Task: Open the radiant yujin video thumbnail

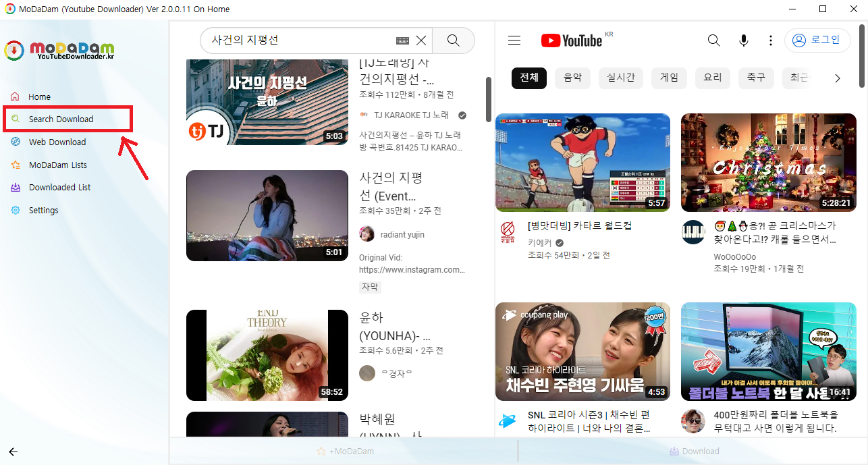Action: [267, 215]
